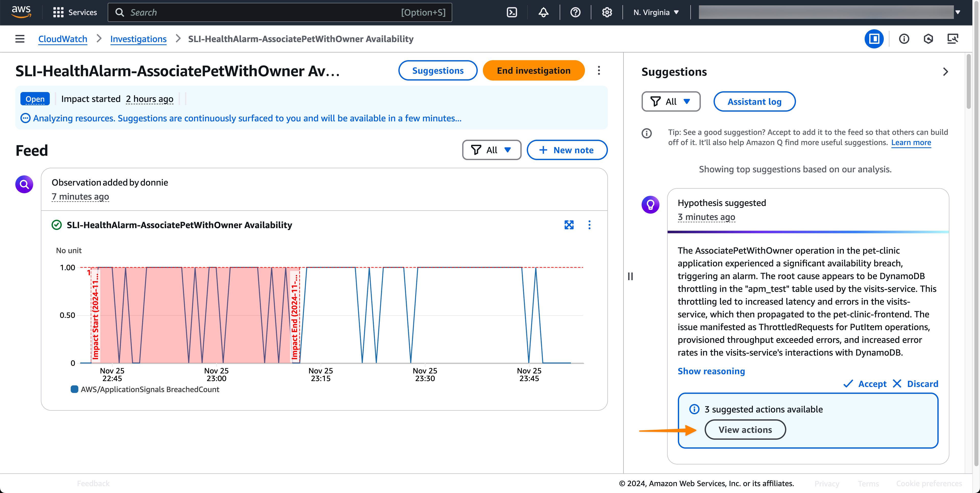
Task: Collapse the Suggestions panel with chevron
Action: (x=945, y=72)
